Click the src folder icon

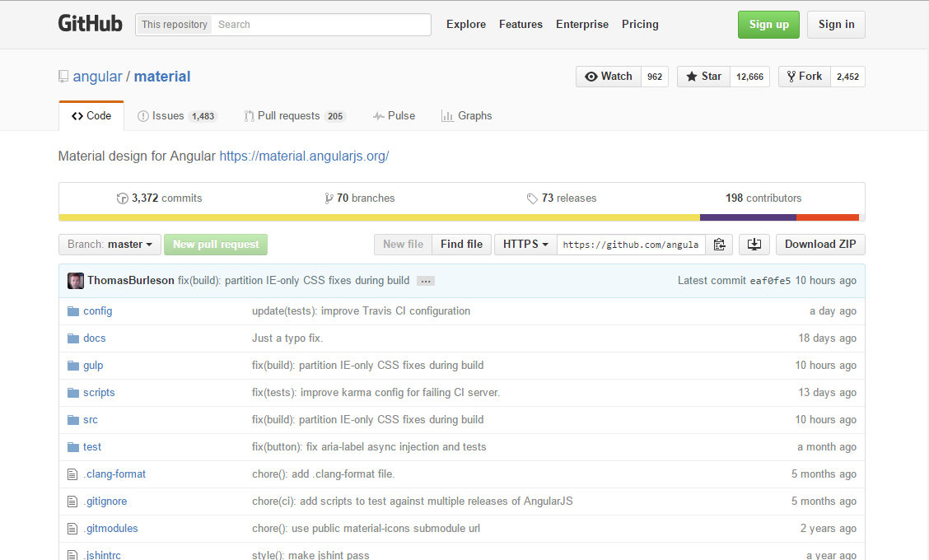[72, 420]
